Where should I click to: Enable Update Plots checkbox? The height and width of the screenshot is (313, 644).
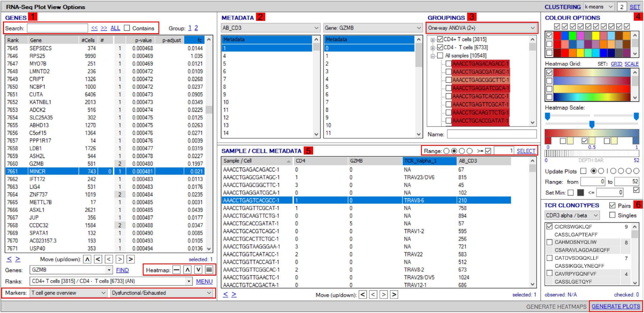[x=583, y=171]
